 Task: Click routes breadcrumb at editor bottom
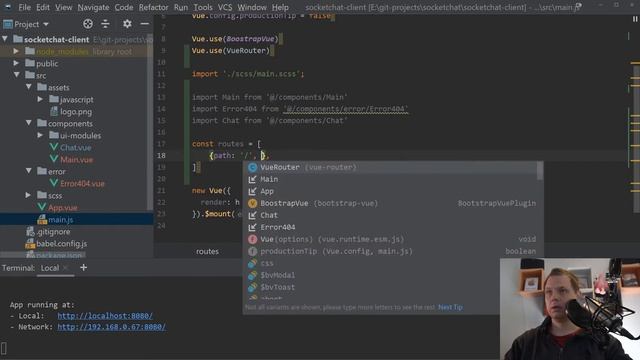pos(207,251)
